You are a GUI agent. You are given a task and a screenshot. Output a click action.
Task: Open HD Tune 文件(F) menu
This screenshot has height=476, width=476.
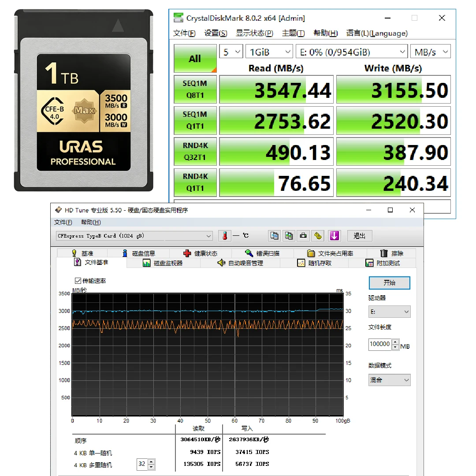[63, 222]
